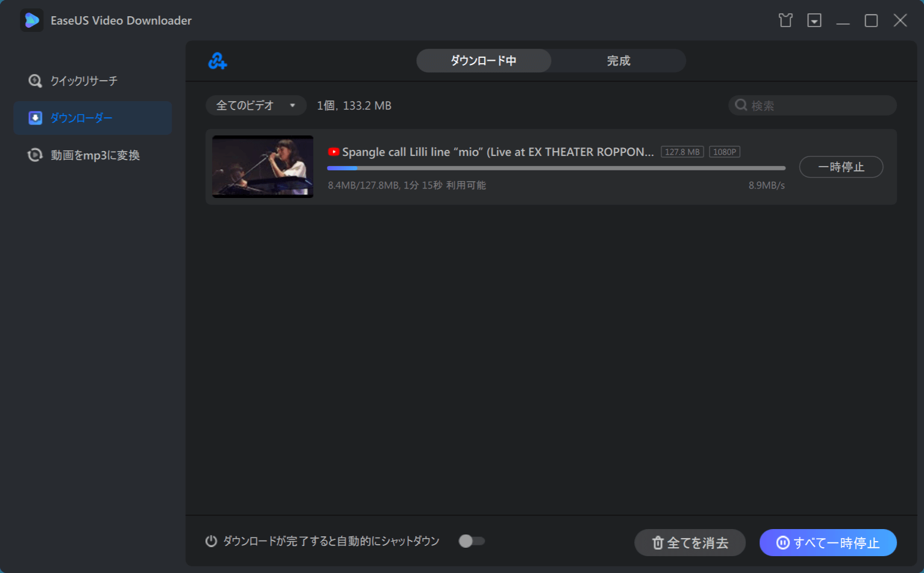Click the 8.9MB/s download speed text

click(766, 185)
